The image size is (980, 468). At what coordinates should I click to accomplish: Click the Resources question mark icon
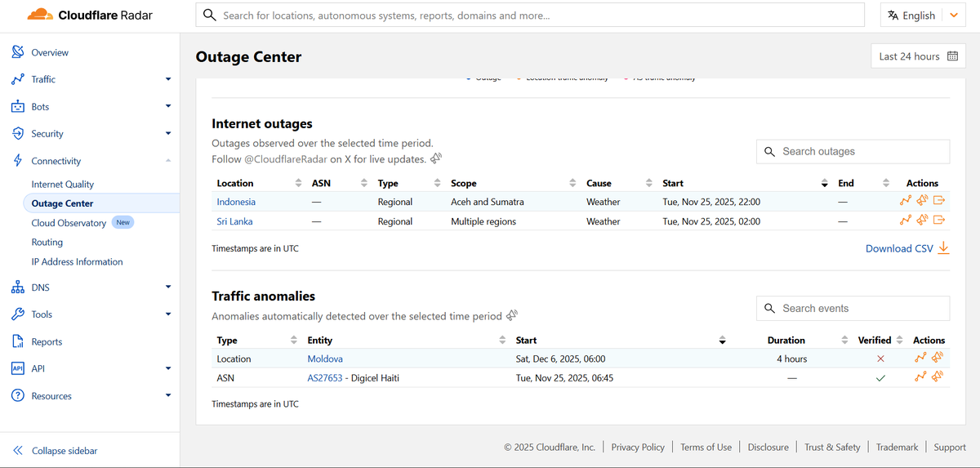18,395
